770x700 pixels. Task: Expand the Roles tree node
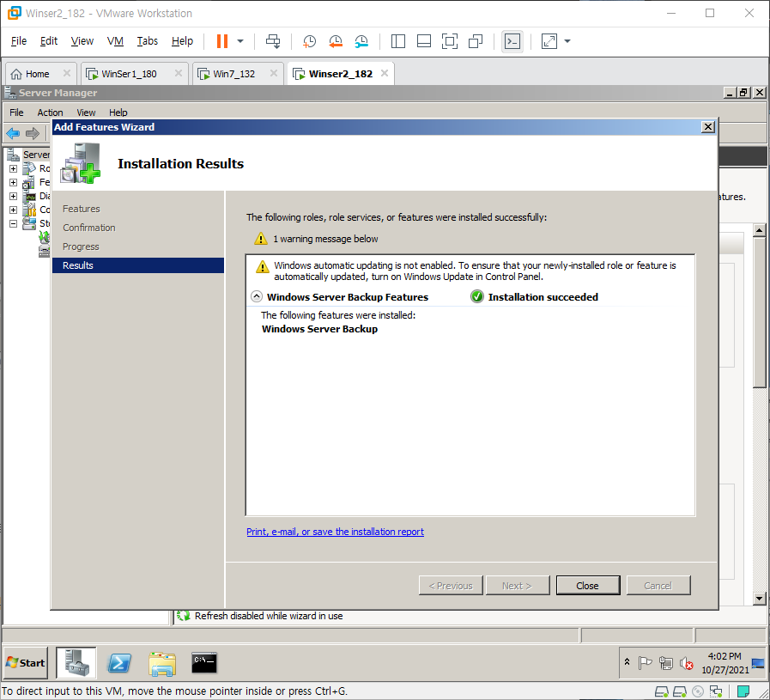point(13,168)
